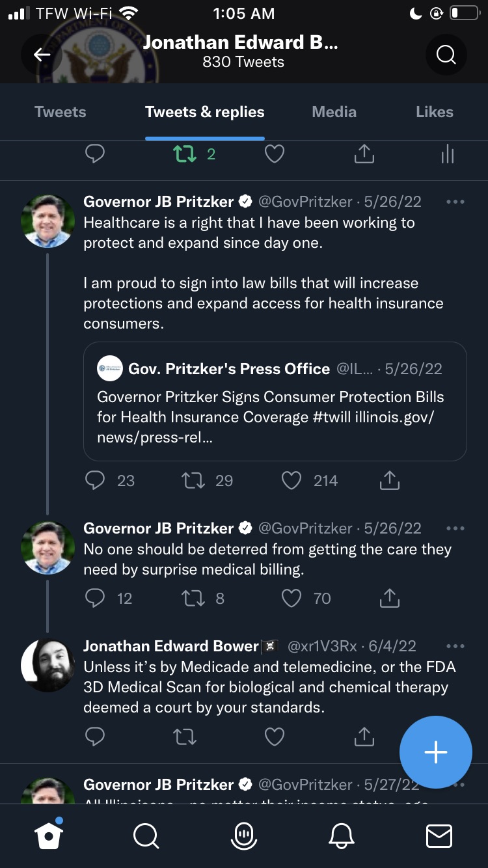View Jonathan Edward Bower's profile avatar
The image size is (488, 868).
point(48,664)
